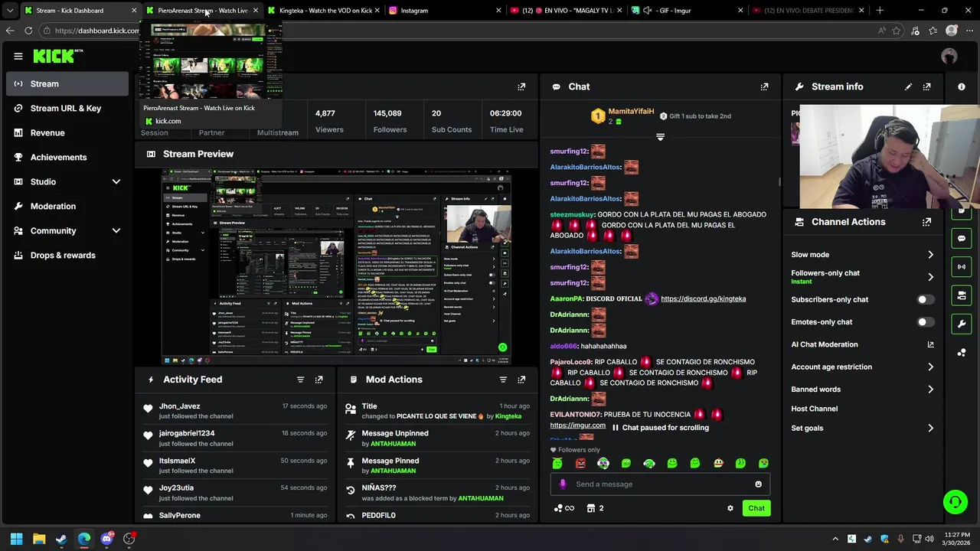Image resolution: width=980 pixels, height=551 pixels.
Task: Open Banned words chevron
Action: [x=930, y=390]
